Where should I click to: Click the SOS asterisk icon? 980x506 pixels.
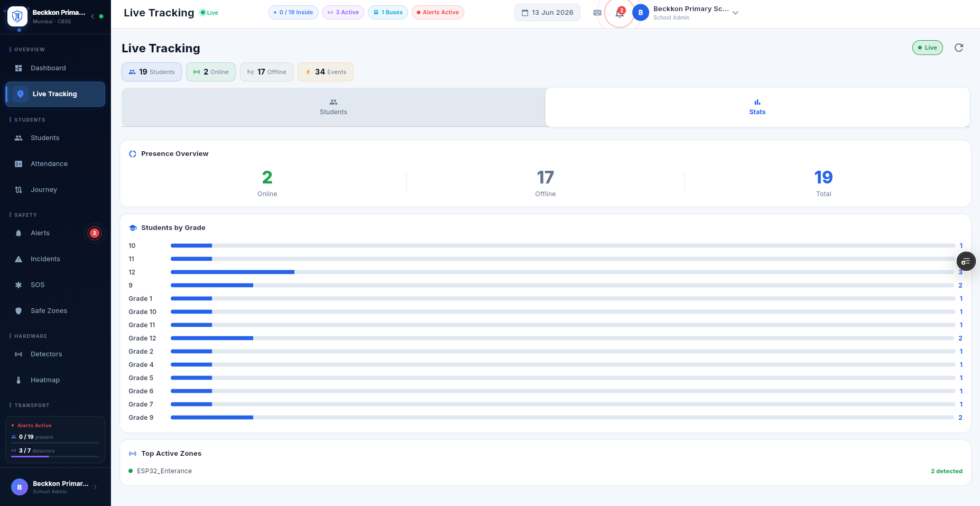tap(19, 285)
